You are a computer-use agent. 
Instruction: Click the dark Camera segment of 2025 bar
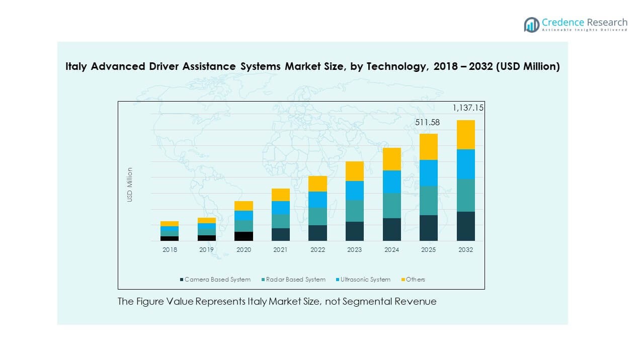tap(428, 228)
